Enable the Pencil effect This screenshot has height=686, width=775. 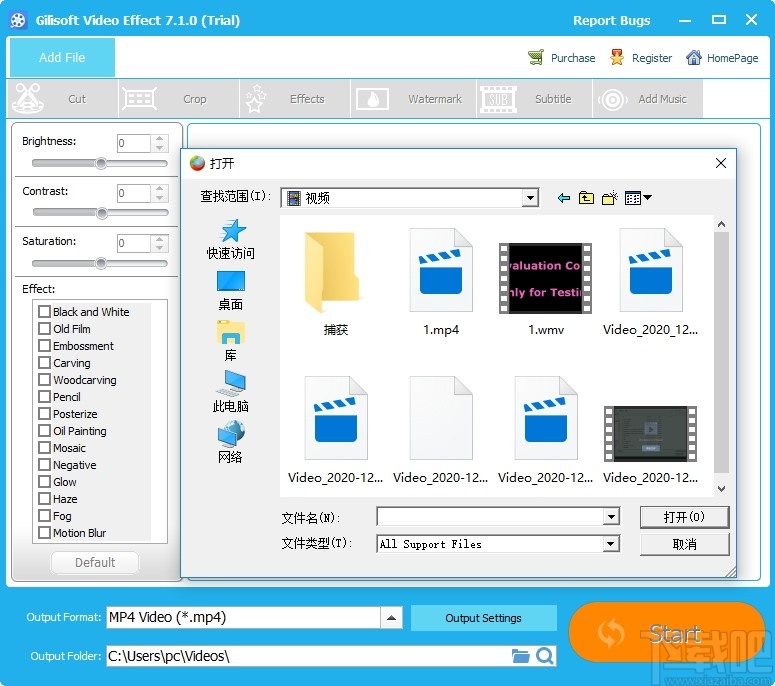(44, 396)
